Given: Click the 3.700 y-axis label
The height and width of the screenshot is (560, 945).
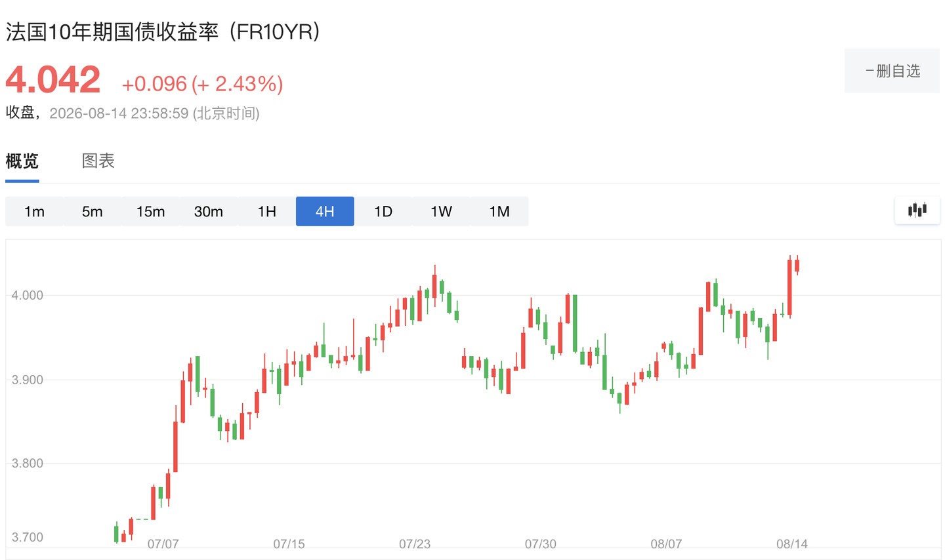Looking at the screenshot, I should (x=28, y=538).
